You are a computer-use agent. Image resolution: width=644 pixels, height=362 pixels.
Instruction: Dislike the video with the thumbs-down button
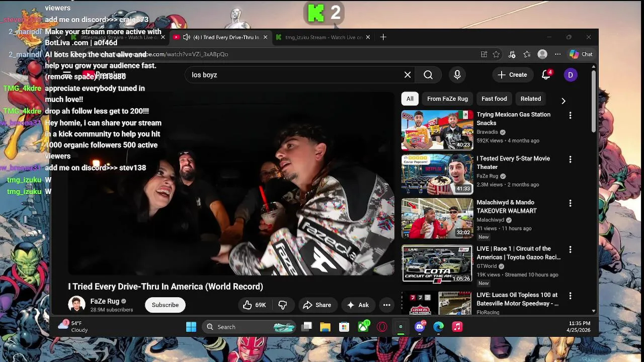283,305
